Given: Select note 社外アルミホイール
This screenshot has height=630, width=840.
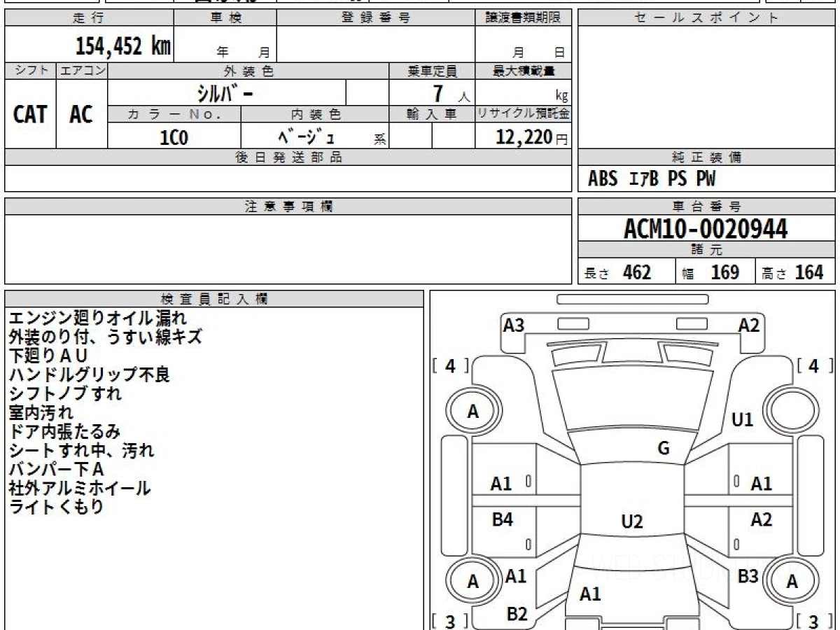Looking at the screenshot, I should [80, 488].
